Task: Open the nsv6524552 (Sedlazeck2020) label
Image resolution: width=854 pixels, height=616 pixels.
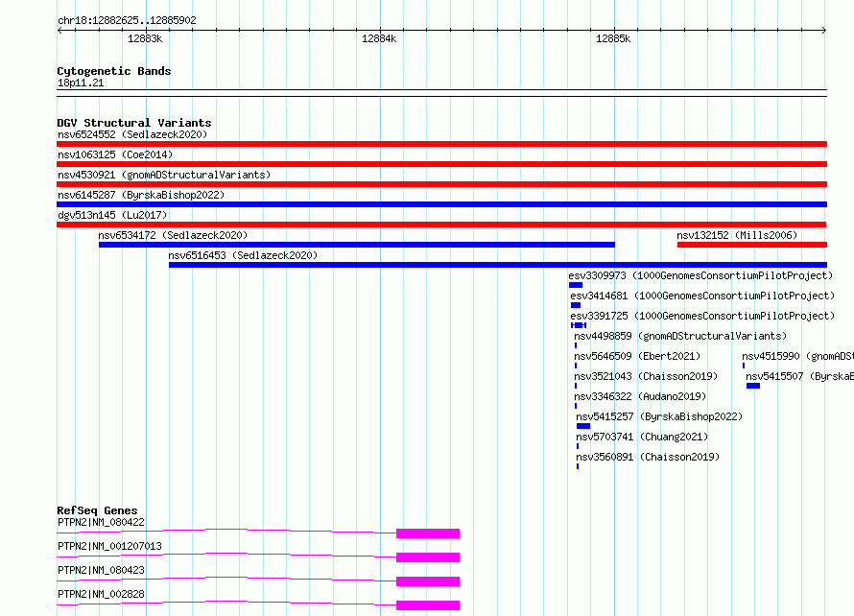Action: (x=132, y=134)
